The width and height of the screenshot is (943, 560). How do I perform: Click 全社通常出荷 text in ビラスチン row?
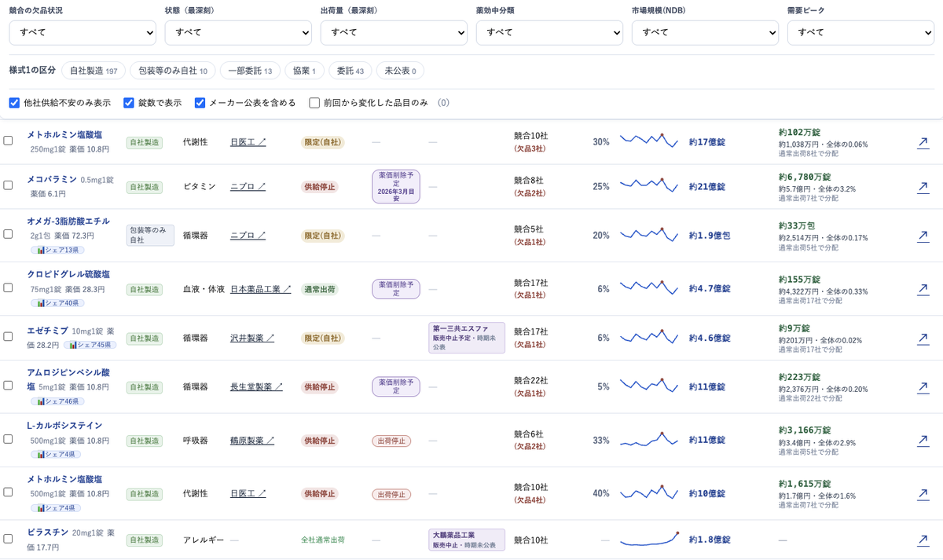(x=323, y=540)
